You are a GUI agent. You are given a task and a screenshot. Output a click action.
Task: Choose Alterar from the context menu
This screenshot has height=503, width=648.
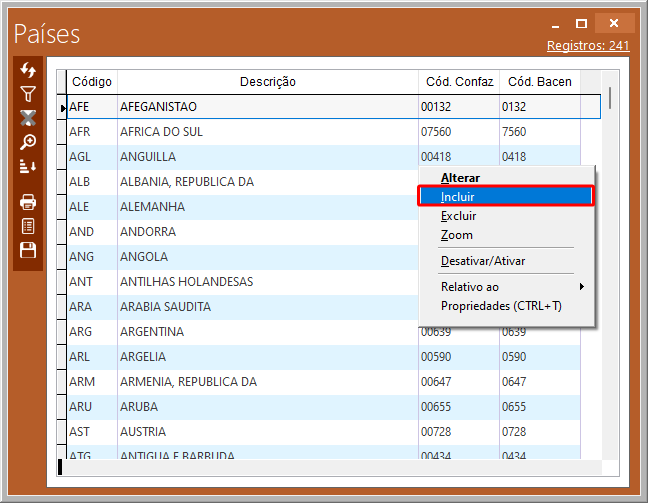click(x=460, y=178)
